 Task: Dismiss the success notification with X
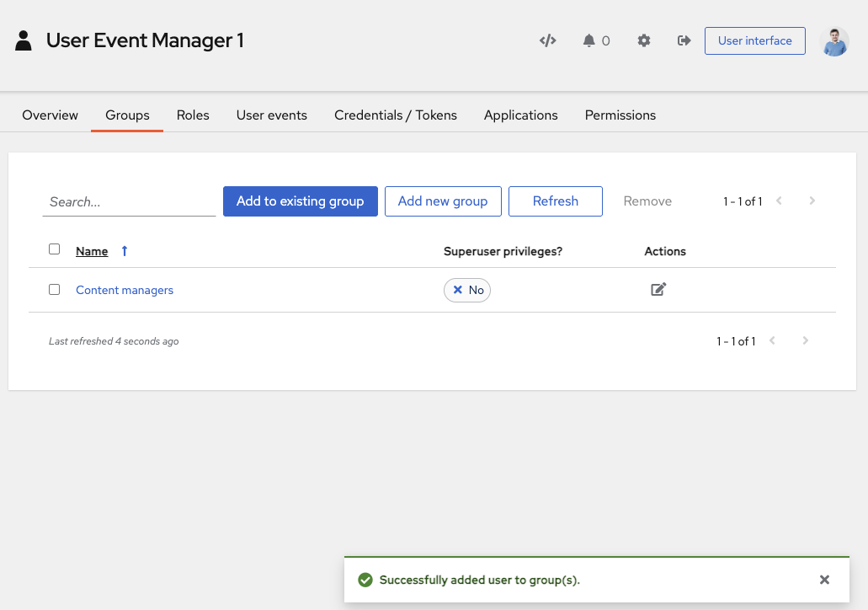(x=824, y=580)
